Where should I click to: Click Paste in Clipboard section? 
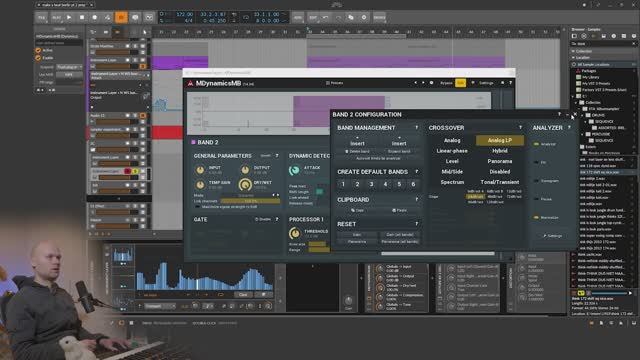click(x=399, y=210)
